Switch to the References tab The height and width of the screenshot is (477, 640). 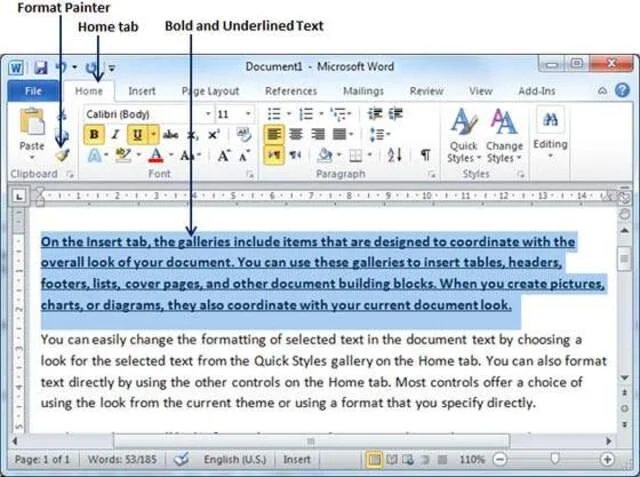point(291,91)
